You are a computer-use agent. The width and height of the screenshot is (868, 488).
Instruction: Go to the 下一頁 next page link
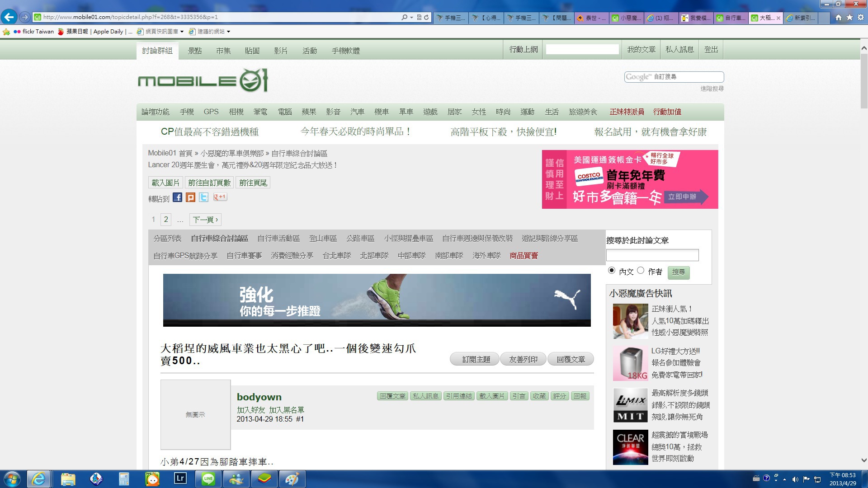pos(205,220)
